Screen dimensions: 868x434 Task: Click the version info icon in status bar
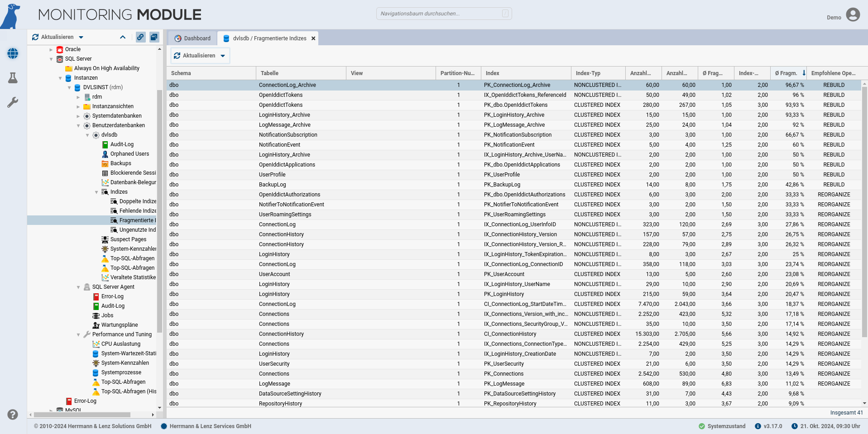coord(758,426)
